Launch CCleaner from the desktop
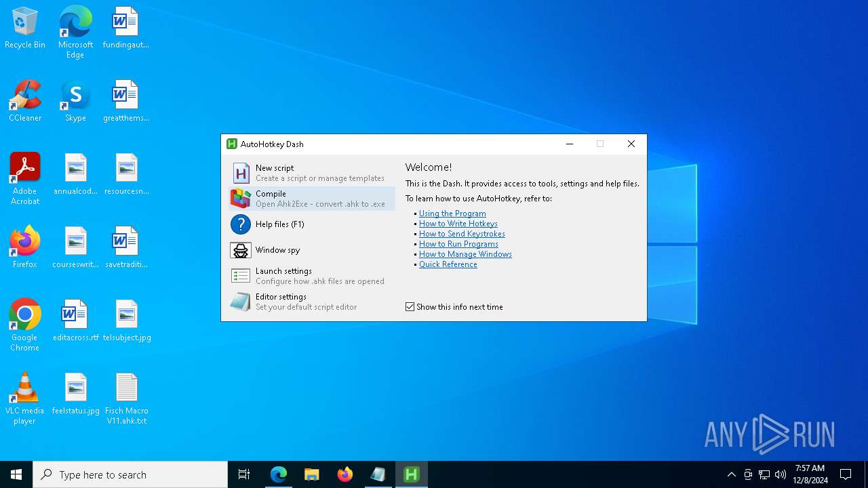 point(25,95)
